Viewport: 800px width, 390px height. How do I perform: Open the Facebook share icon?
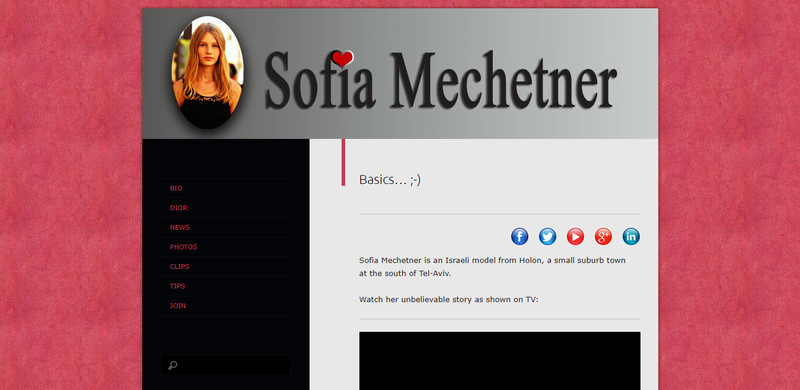point(519,236)
